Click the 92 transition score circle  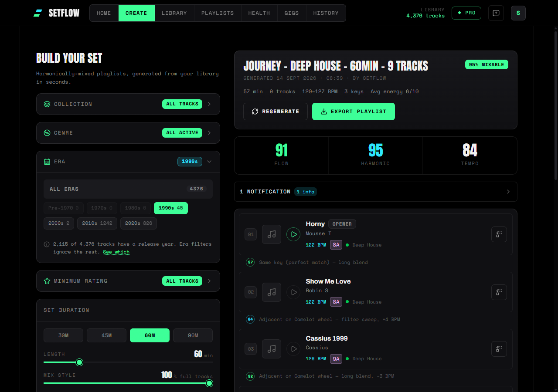pyautogui.click(x=250, y=376)
